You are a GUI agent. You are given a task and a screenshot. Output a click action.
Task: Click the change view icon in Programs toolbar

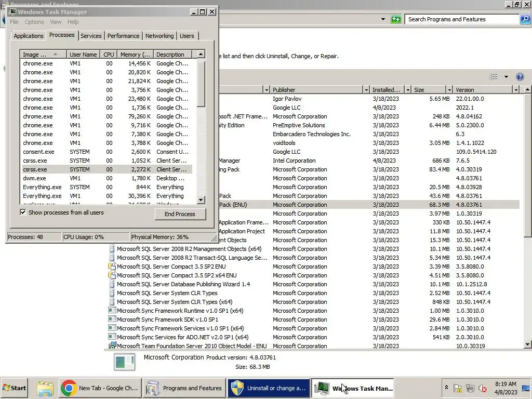[x=494, y=77]
